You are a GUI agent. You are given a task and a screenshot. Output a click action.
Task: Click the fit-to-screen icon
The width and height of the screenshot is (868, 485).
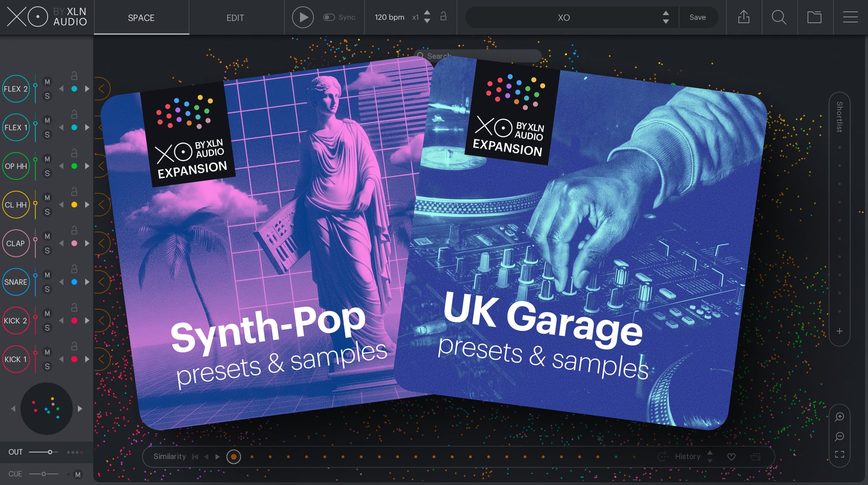pos(840,454)
